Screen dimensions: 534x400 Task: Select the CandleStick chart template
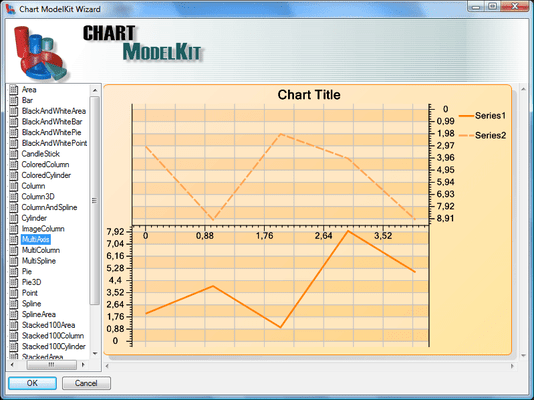click(41, 154)
